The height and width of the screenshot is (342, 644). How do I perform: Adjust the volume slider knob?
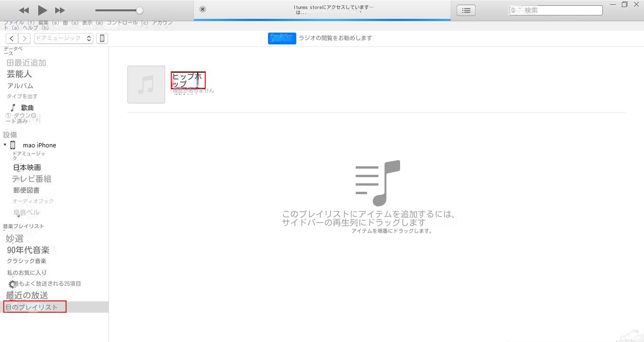(x=139, y=10)
